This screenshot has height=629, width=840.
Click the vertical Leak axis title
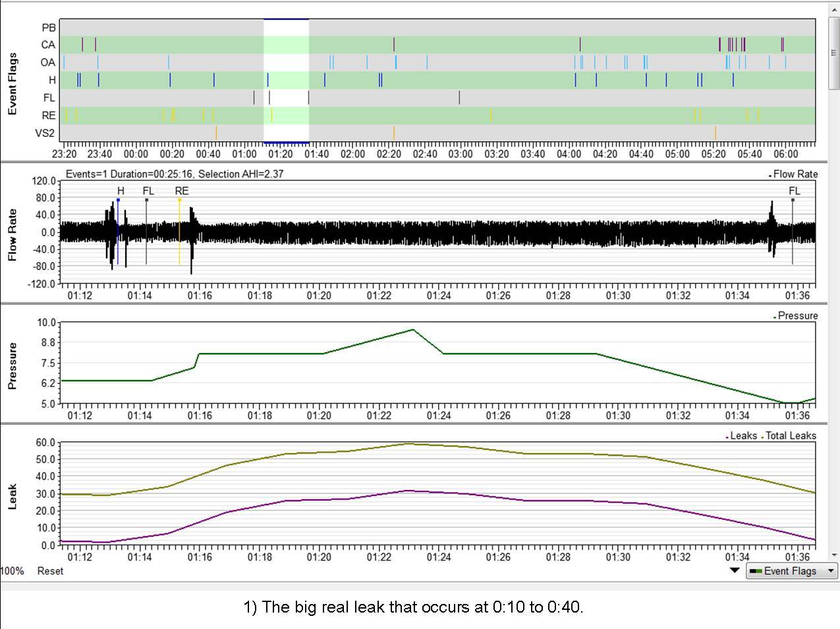(x=12, y=497)
